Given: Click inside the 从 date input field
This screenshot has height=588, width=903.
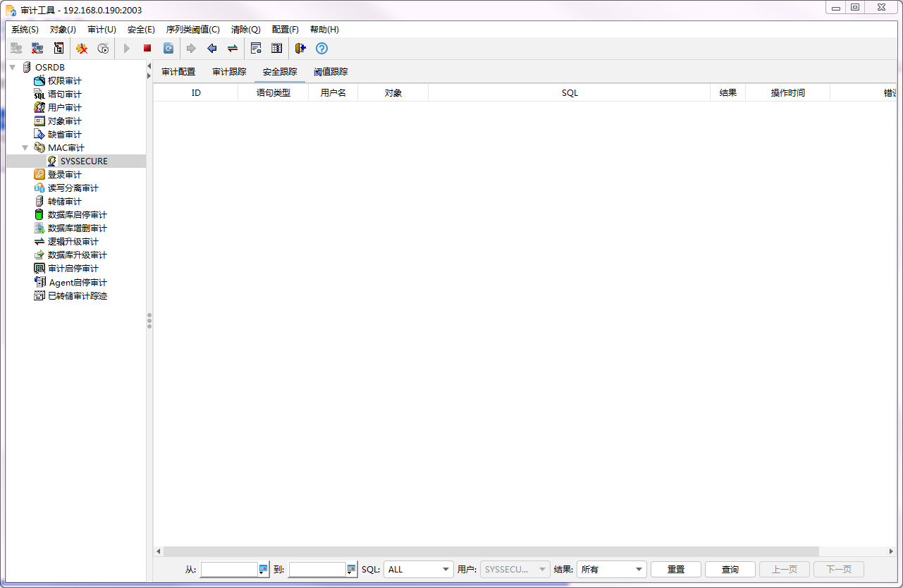Looking at the screenshot, I should pyautogui.click(x=228, y=569).
